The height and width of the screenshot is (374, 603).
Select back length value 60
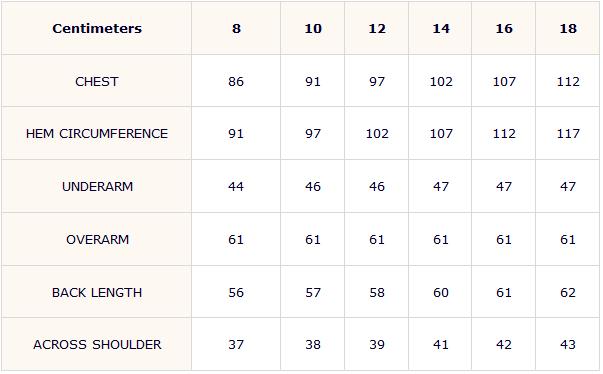click(x=441, y=293)
